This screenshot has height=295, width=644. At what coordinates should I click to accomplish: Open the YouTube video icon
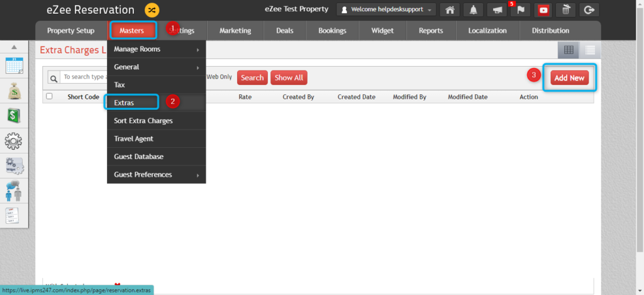(x=543, y=10)
